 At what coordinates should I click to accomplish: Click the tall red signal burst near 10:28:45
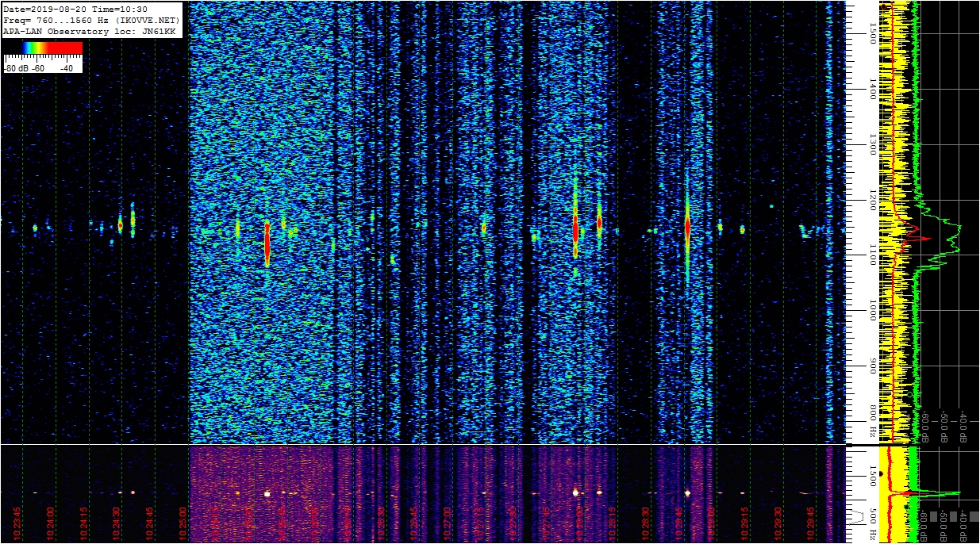point(687,227)
